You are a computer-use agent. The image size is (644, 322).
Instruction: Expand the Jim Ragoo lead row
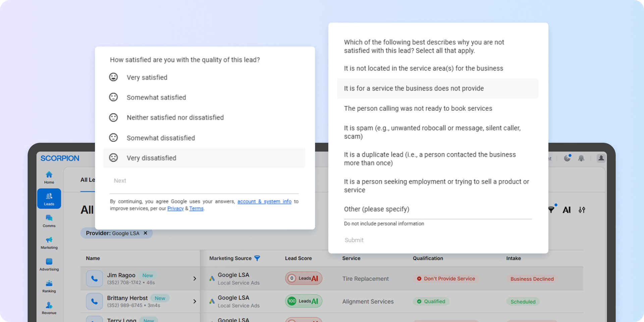[x=195, y=278]
